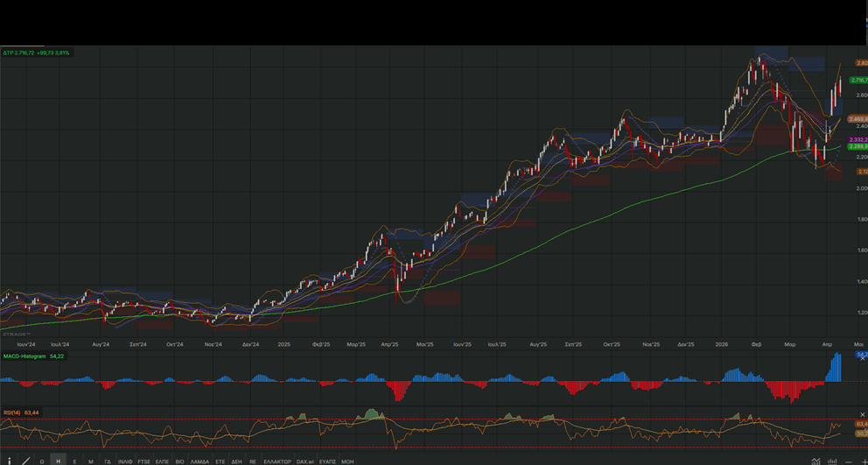Screen dimensions: 868x465
Task: Click the green 2.288,9 moving average tag
Action: tap(858, 146)
